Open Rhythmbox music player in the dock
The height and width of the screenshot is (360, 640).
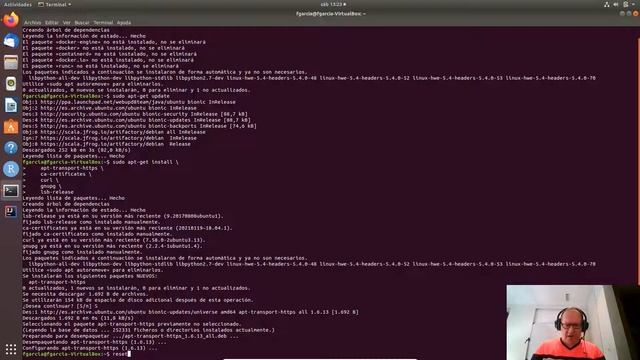tap(11, 84)
